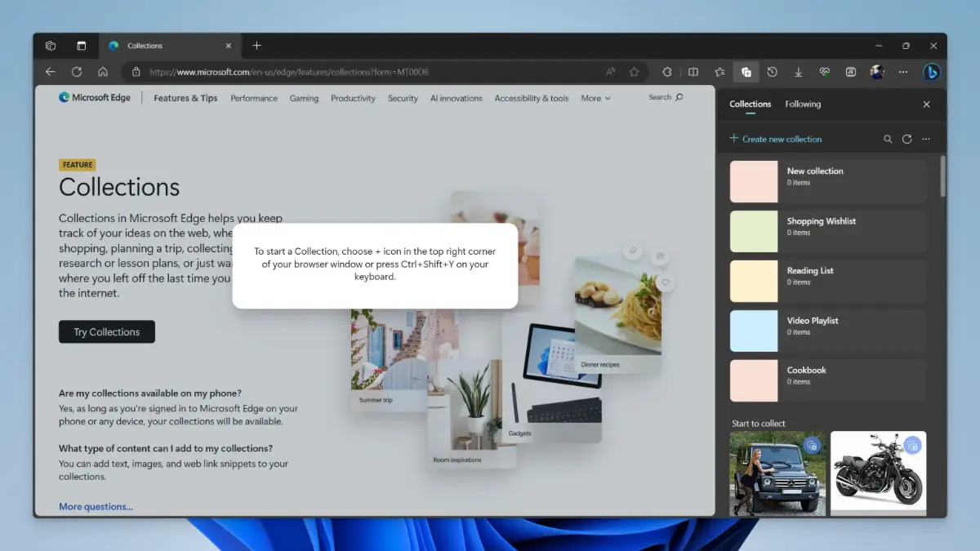The width and height of the screenshot is (980, 551).
Task: Select Productivity in the site navigation
Action: [353, 98]
